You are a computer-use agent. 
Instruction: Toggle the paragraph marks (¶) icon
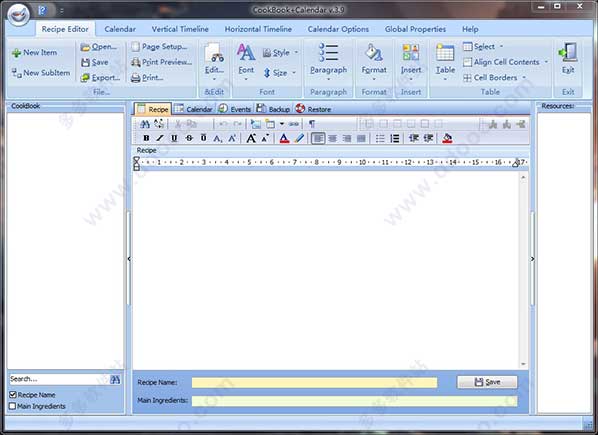pos(312,124)
